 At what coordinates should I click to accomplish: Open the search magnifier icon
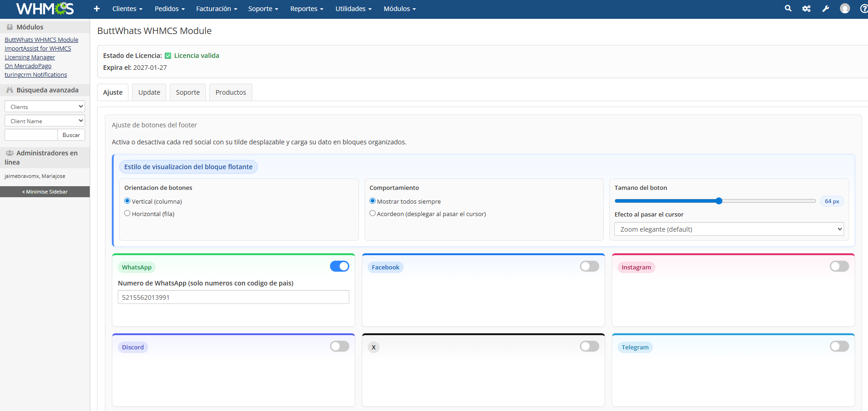[788, 8]
